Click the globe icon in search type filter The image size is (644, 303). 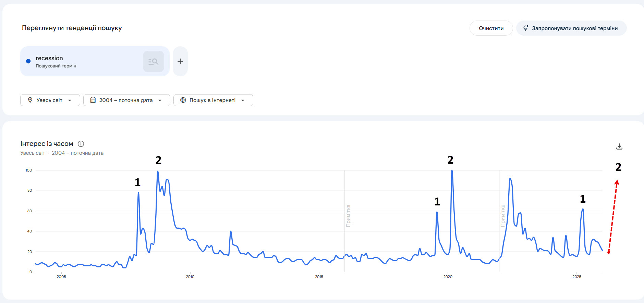pyautogui.click(x=183, y=100)
